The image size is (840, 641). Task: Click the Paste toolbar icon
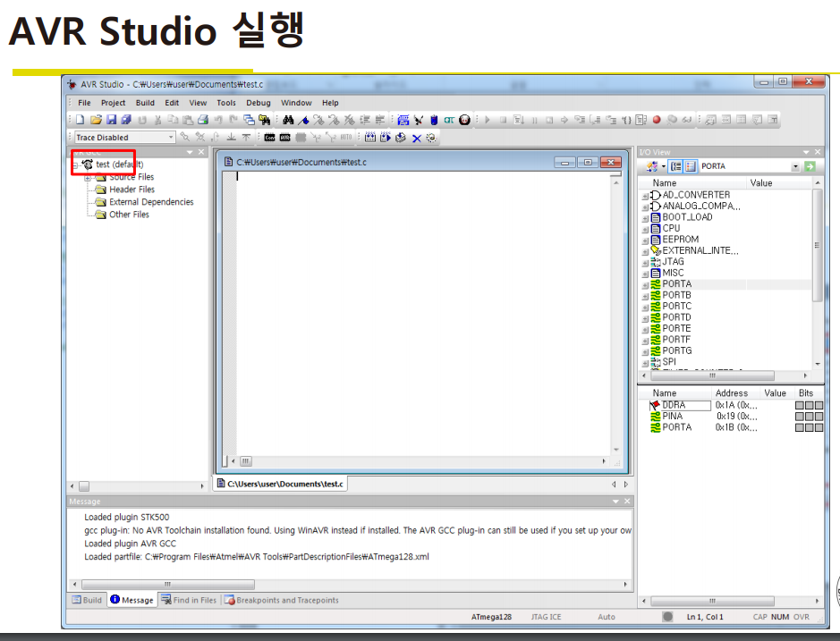coord(189,118)
